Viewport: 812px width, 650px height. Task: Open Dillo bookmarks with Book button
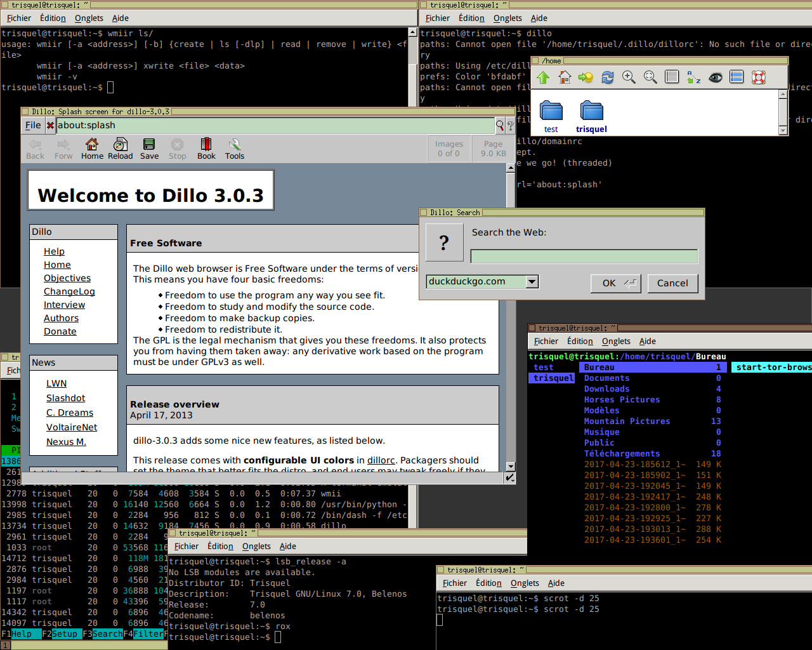point(206,149)
